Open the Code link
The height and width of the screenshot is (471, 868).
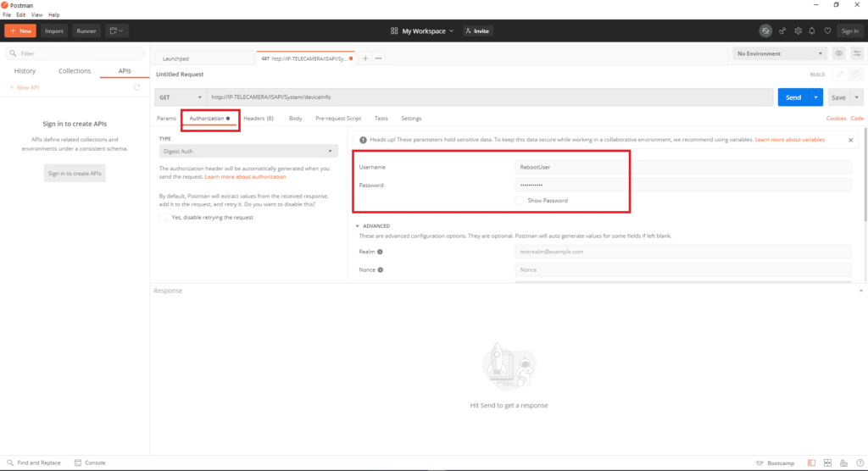pos(857,119)
